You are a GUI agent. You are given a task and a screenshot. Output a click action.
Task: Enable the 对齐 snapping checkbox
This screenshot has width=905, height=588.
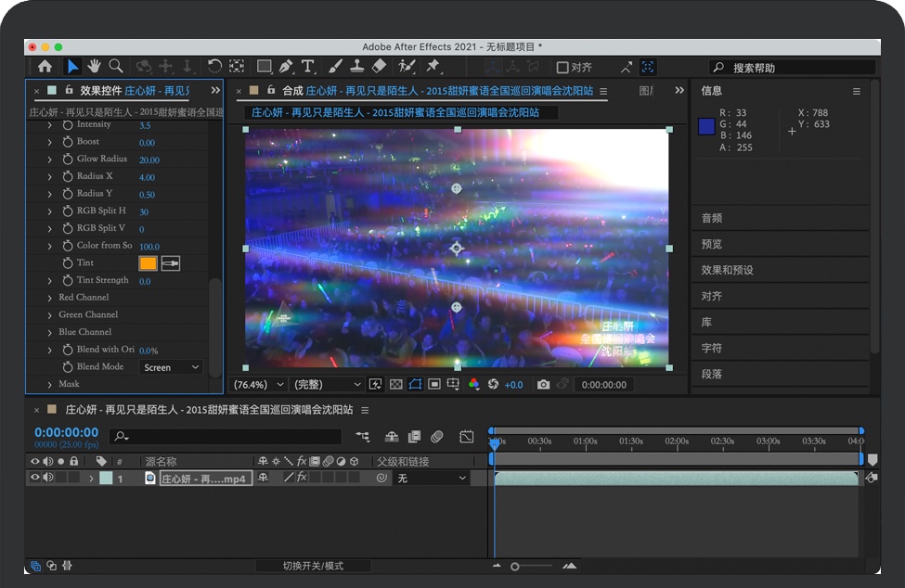[x=562, y=67]
